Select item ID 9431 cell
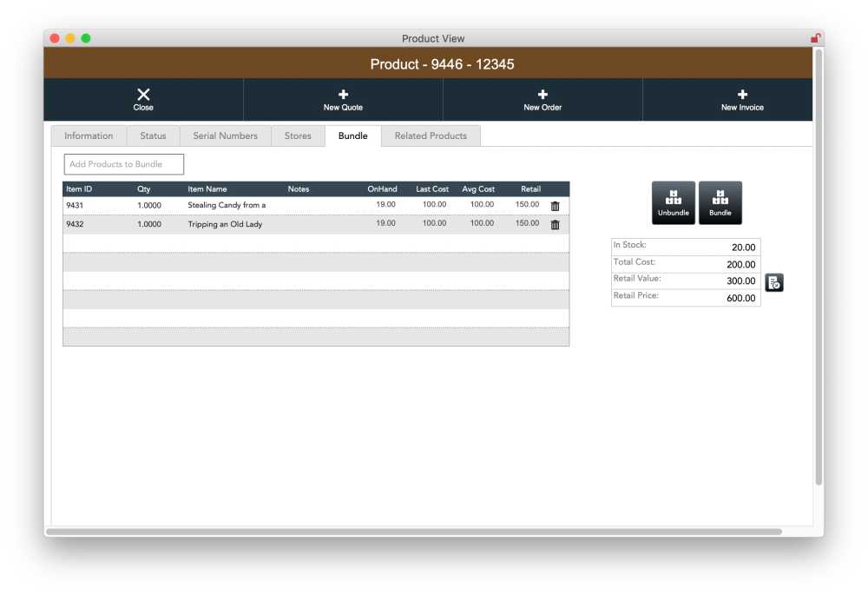This screenshot has height=595, width=868. [75, 206]
